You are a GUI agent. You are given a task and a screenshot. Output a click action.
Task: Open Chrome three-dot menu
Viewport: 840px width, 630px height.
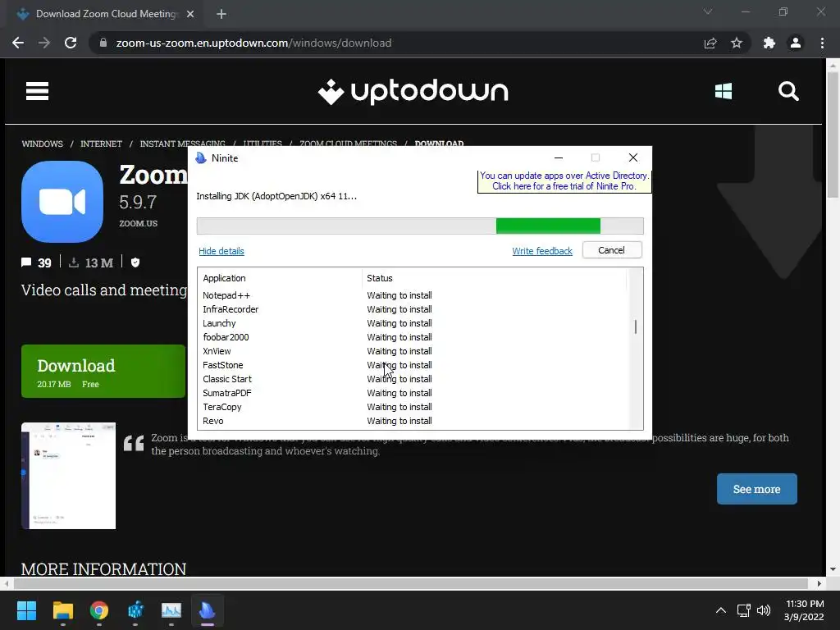coord(822,43)
